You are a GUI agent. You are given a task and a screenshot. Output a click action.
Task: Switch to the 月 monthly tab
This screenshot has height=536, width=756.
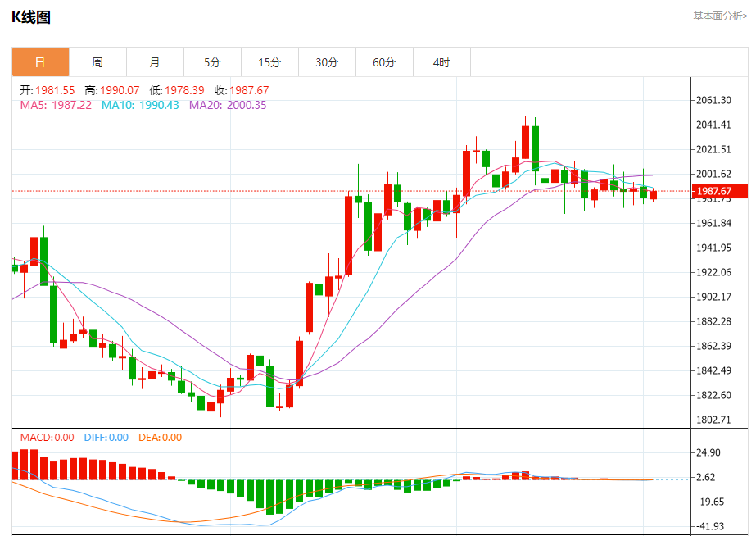pos(155,62)
